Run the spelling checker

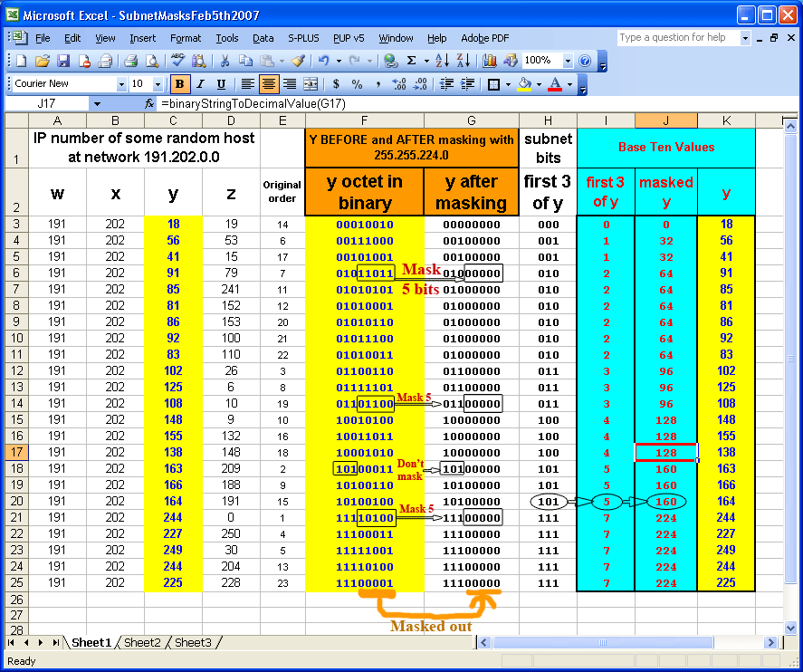pos(177,60)
